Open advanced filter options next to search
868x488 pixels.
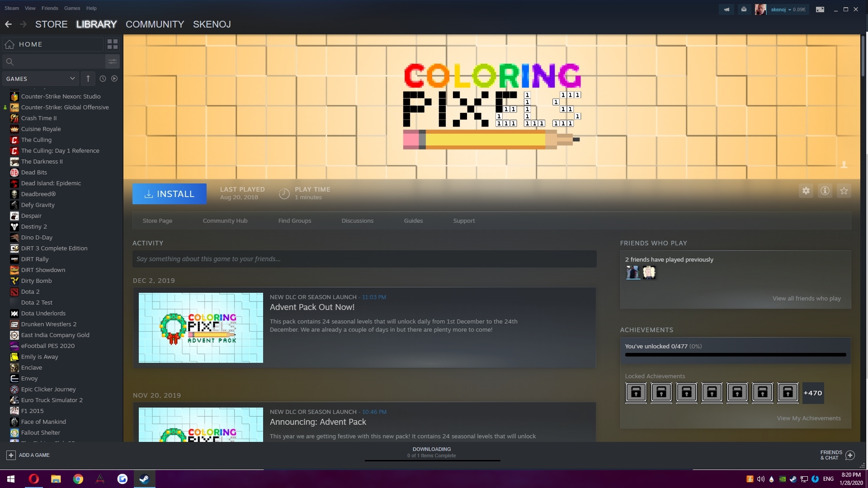point(113,61)
